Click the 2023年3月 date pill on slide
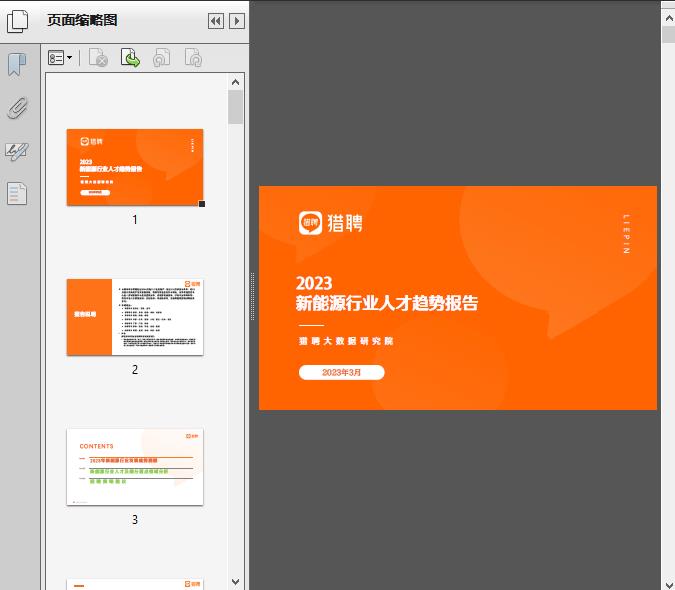Screen dimensions: 675x590 341,373
